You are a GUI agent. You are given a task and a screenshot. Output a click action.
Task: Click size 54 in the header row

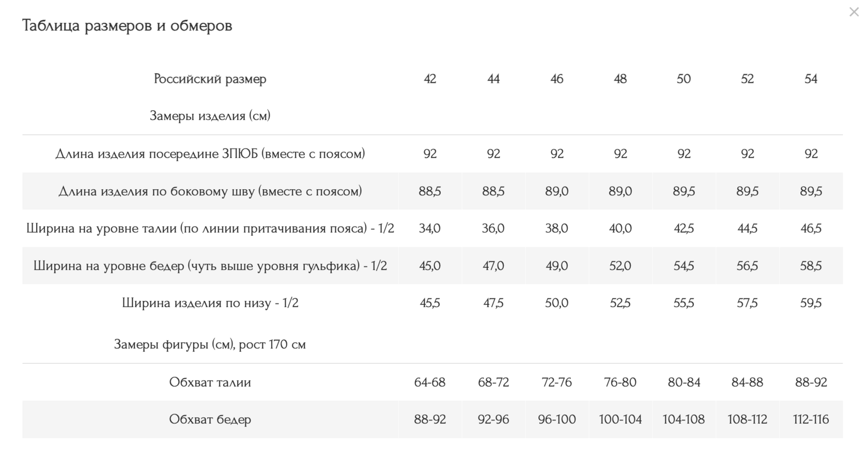tap(811, 79)
